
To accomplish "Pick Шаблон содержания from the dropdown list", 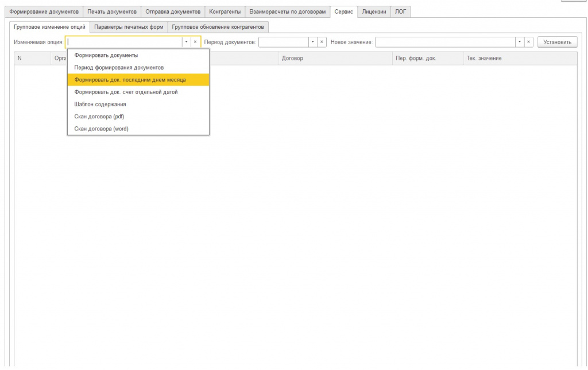I will point(138,105).
